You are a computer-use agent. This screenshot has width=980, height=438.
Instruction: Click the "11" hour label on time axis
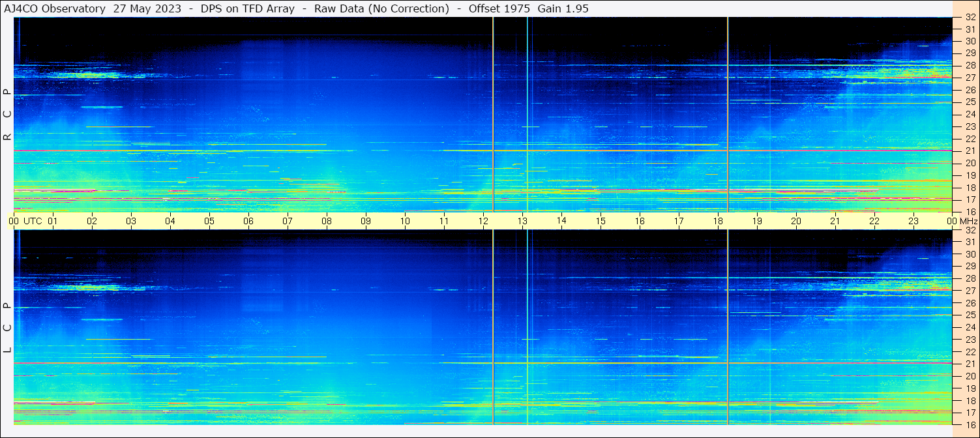coord(444,221)
